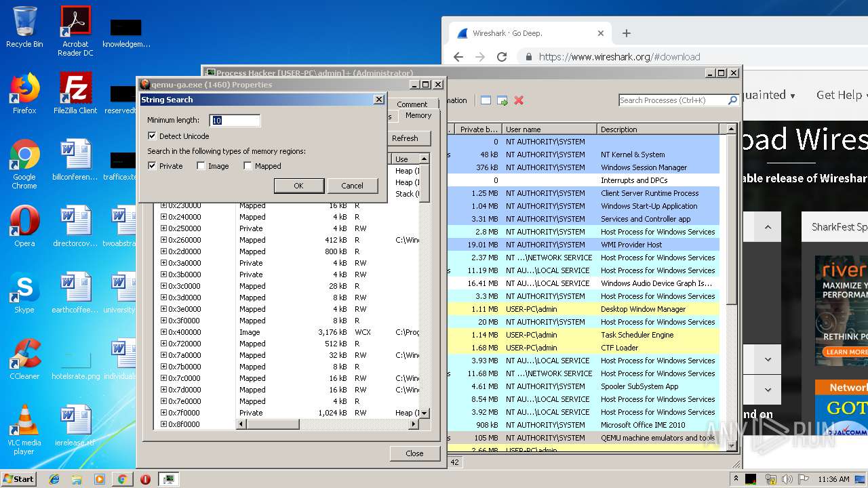The width and height of the screenshot is (868, 488).
Task: Enable the Mapped memory region checkbox
Action: coord(248,166)
